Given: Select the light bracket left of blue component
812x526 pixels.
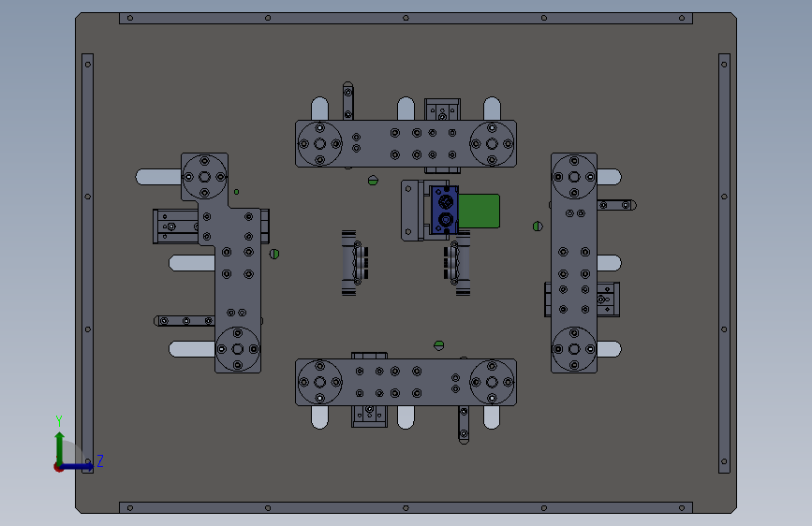Looking at the screenshot, I should point(413,211).
